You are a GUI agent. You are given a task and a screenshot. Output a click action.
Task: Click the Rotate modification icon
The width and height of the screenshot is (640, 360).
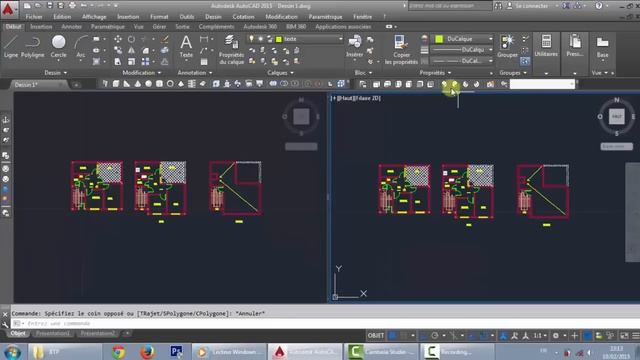[x=131, y=39]
